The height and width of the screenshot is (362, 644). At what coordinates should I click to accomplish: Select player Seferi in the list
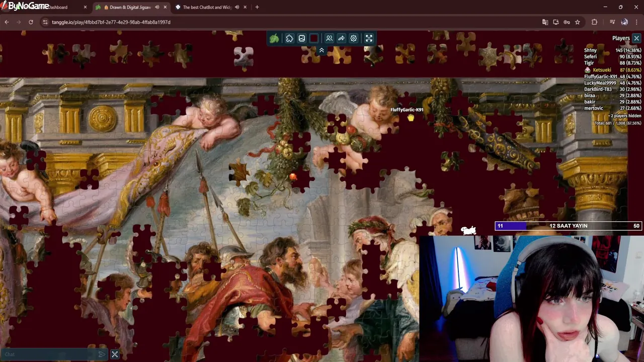point(612,57)
